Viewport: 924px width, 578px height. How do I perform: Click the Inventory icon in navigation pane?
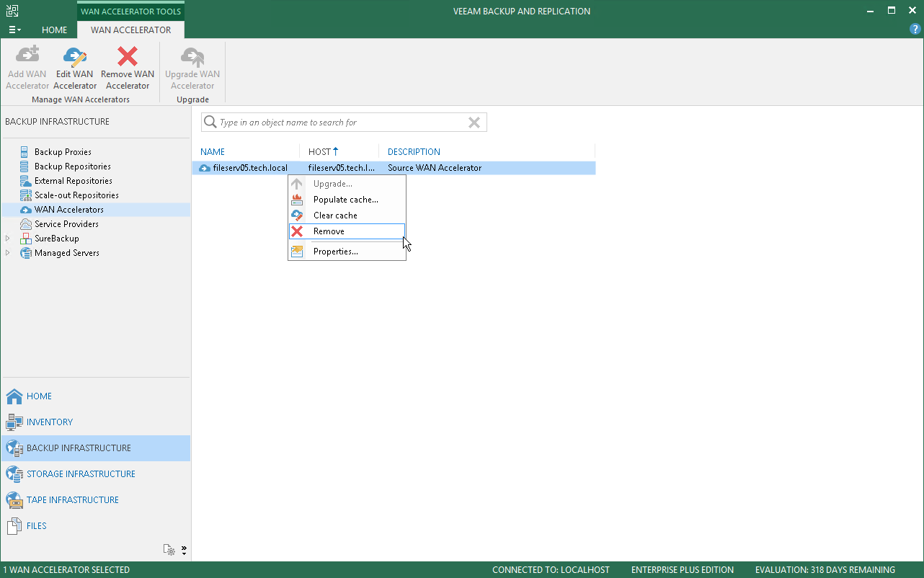pos(14,422)
